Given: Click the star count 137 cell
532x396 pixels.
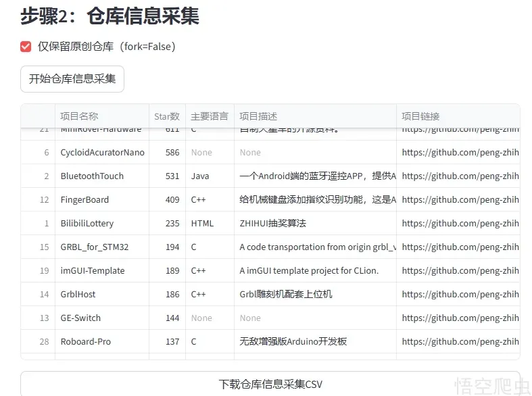Looking at the screenshot, I should (x=167, y=341).
